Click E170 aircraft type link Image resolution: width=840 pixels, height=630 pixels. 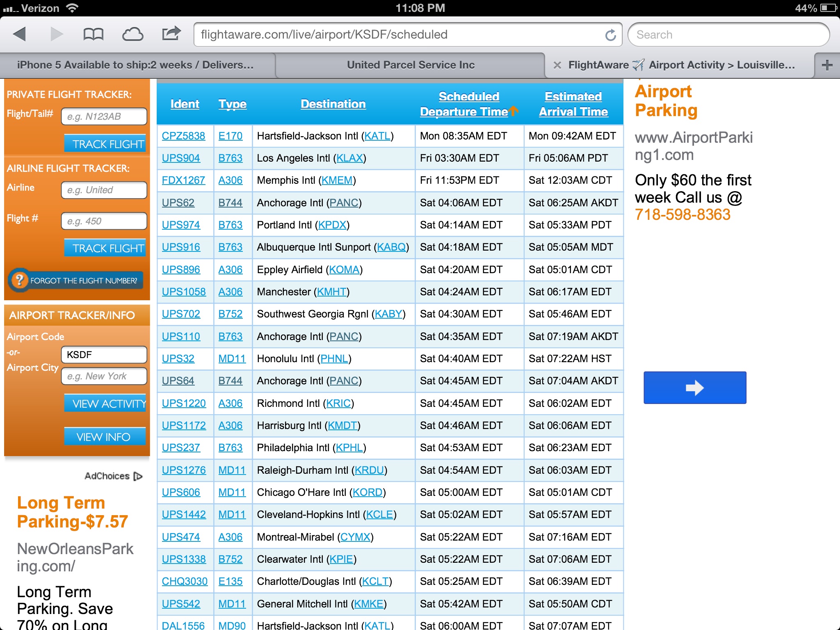coord(231,136)
